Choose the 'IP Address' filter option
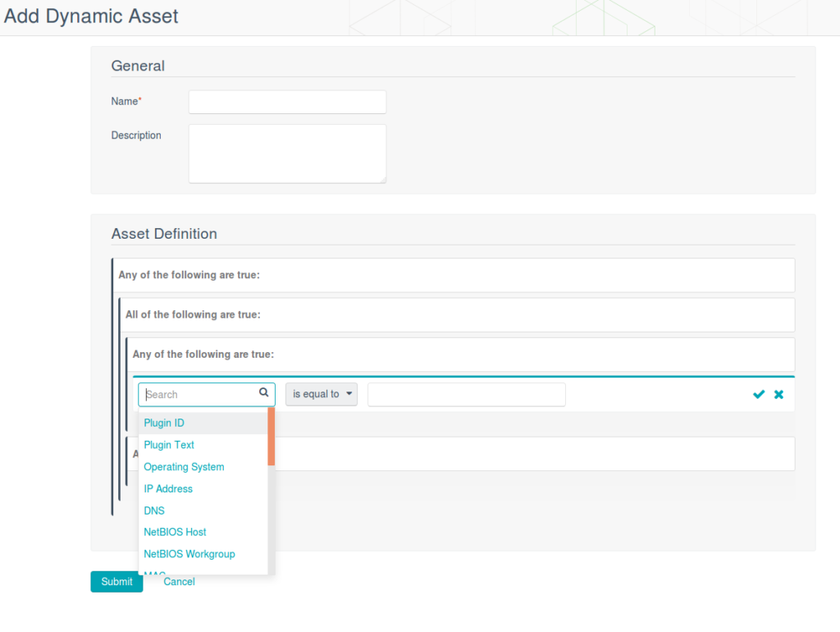This screenshot has height=632, width=840. tap(168, 488)
